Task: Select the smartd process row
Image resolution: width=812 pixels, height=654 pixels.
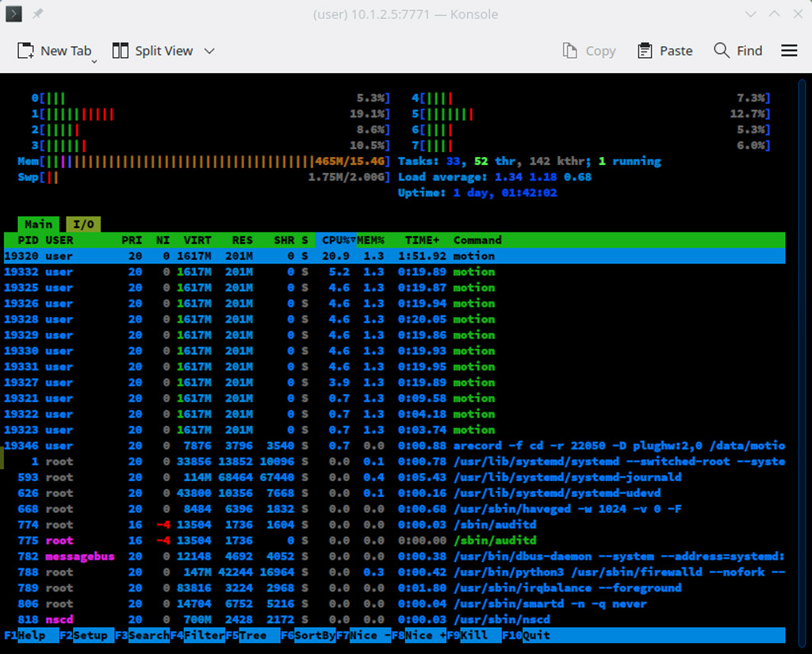Action: pos(395,603)
